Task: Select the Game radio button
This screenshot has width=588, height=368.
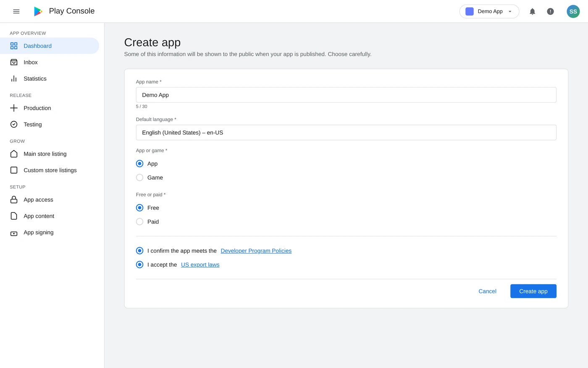Action: (139, 177)
